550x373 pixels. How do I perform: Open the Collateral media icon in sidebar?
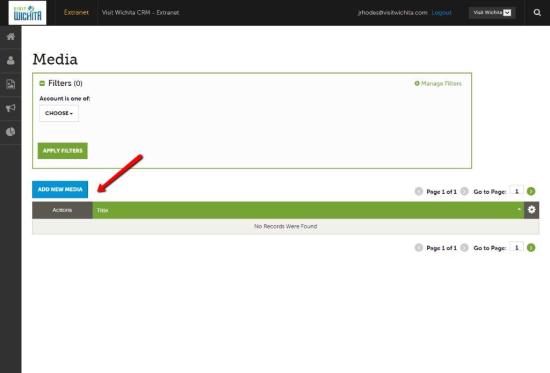point(11,84)
